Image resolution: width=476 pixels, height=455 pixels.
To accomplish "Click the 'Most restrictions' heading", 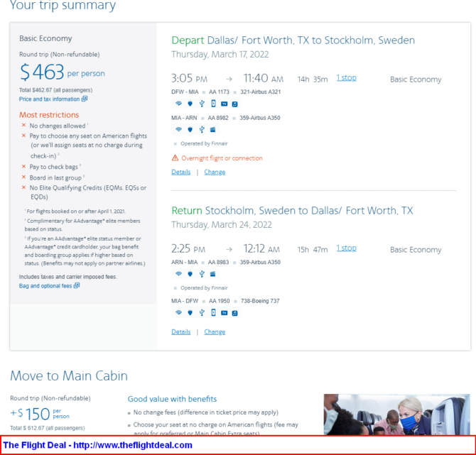I will [49, 115].
